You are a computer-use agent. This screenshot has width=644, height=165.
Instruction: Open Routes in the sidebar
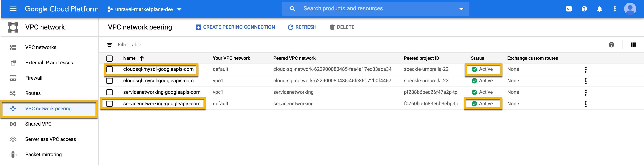(x=33, y=93)
